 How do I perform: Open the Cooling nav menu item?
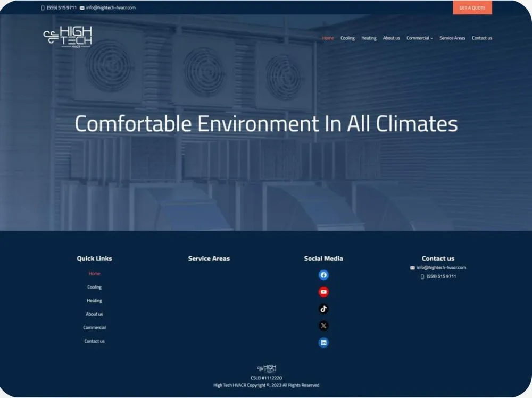coord(347,38)
